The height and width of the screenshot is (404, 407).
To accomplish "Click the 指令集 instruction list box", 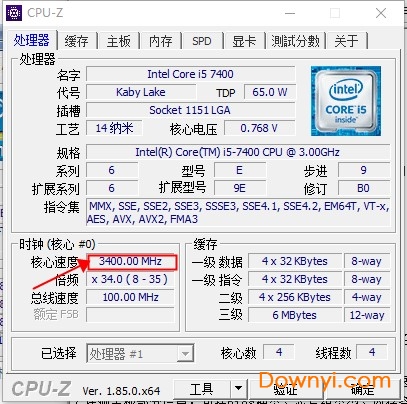I will 238,213.
